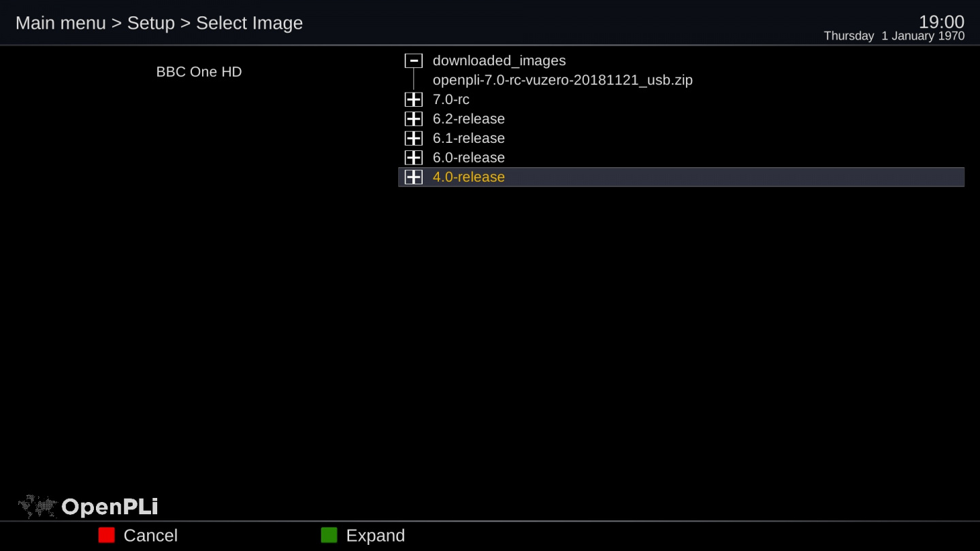Click the Cancel text label

pos(150,535)
